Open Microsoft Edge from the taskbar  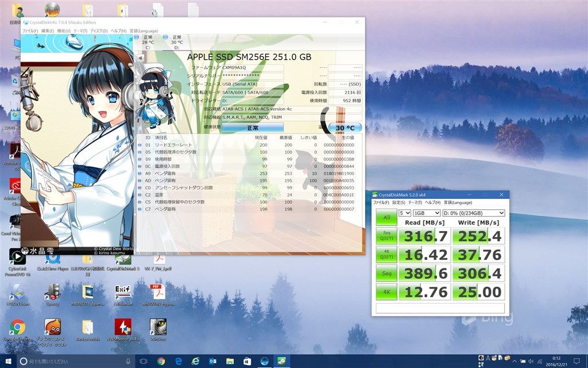179,361
